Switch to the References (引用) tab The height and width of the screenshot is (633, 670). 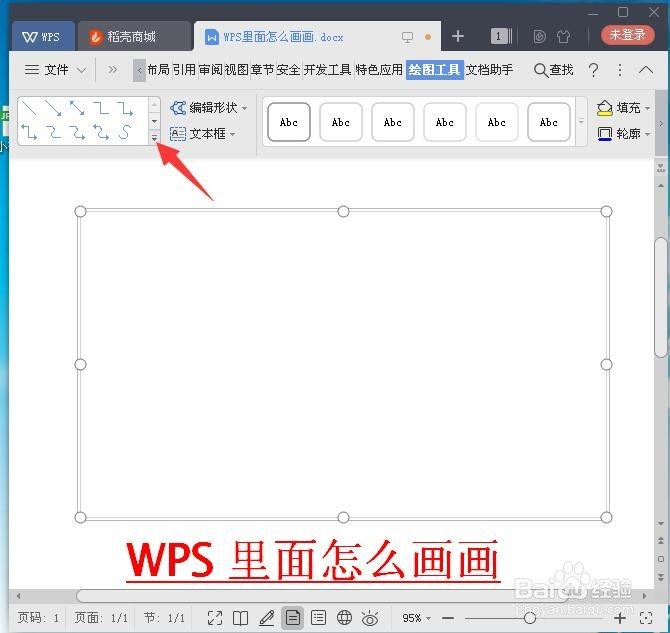point(184,69)
